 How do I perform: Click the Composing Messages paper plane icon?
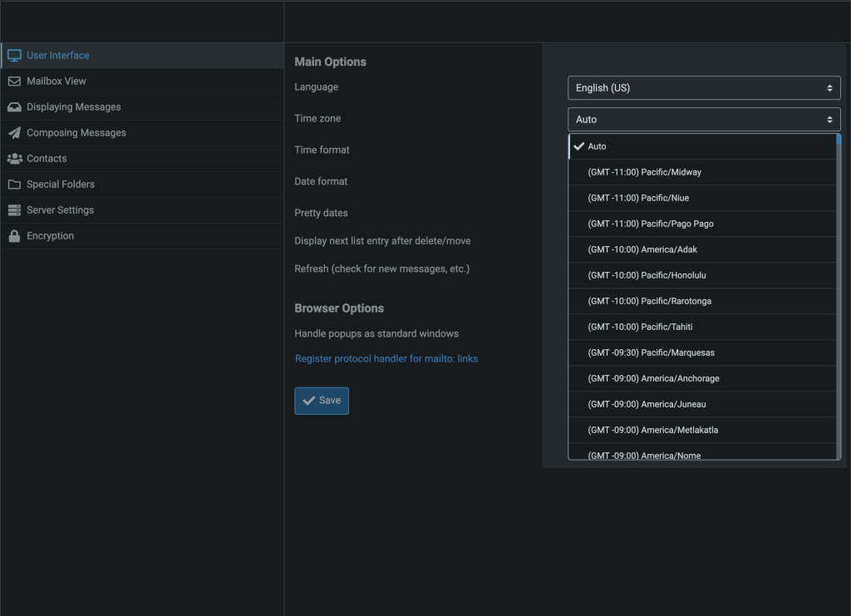(14, 133)
